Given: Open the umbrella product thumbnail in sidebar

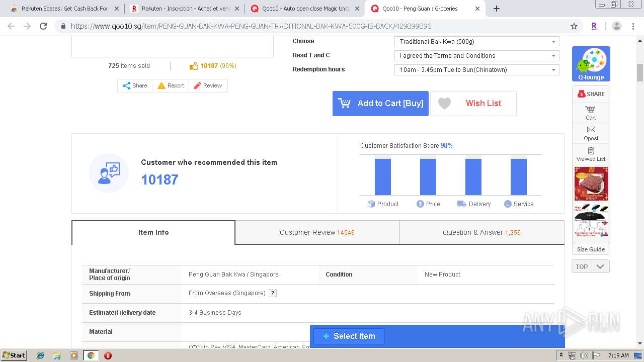Looking at the screenshot, I should coord(591,221).
